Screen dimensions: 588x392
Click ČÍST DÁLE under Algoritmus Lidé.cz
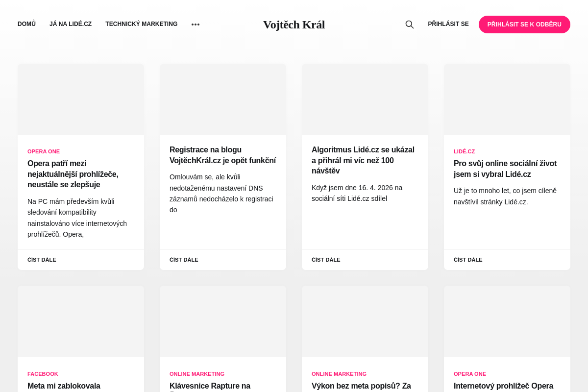(x=326, y=260)
